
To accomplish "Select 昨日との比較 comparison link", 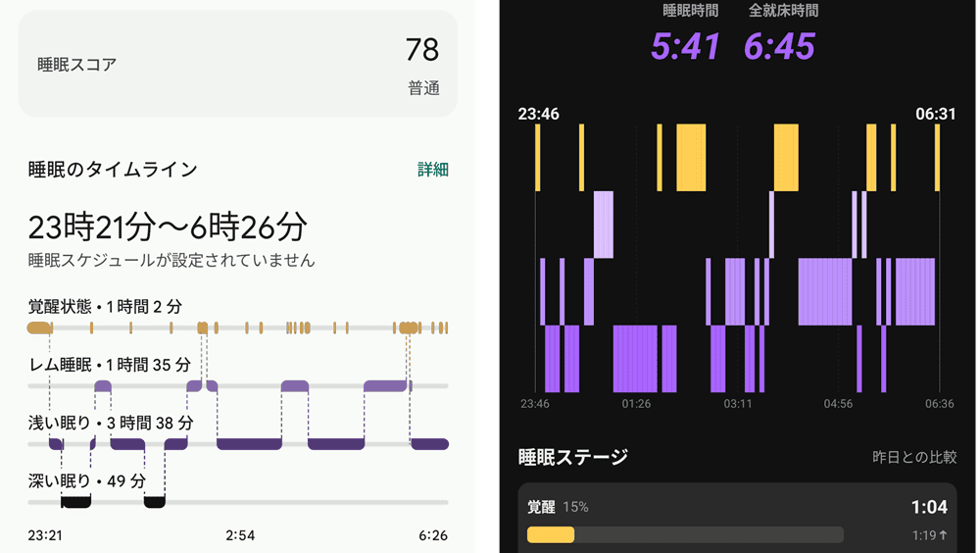I will pyautogui.click(x=914, y=457).
